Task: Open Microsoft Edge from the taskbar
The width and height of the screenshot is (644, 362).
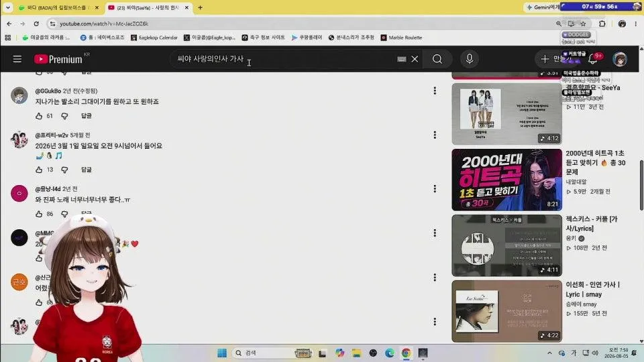Action: pyautogui.click(x=389, y=353)
